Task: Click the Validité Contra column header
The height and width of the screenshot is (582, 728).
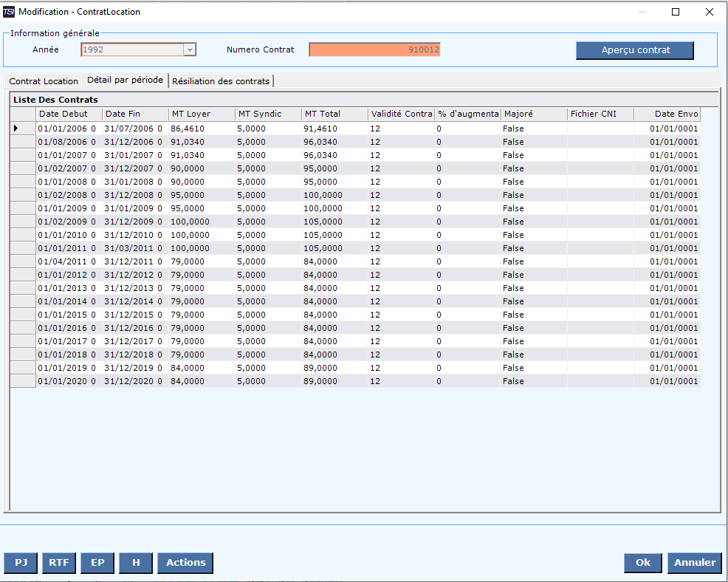Action: [401, 114]
